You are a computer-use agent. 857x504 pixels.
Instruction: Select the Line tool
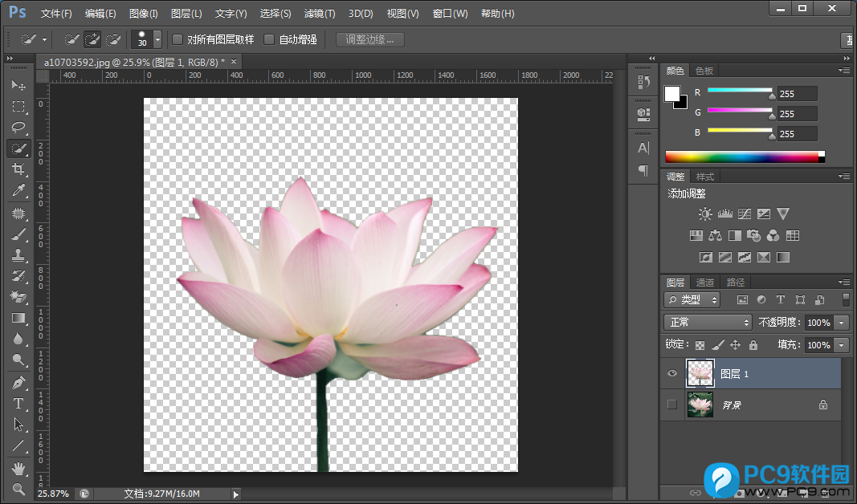(x=18, y=445)
